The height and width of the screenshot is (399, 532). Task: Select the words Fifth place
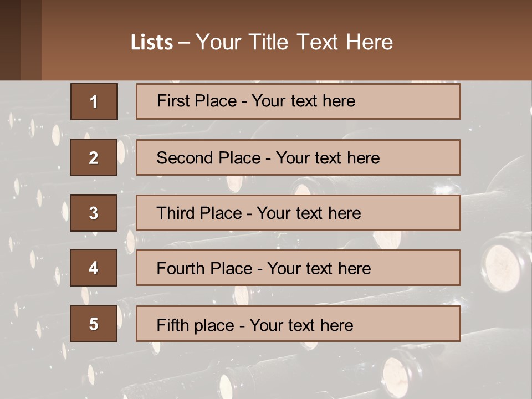196,325
